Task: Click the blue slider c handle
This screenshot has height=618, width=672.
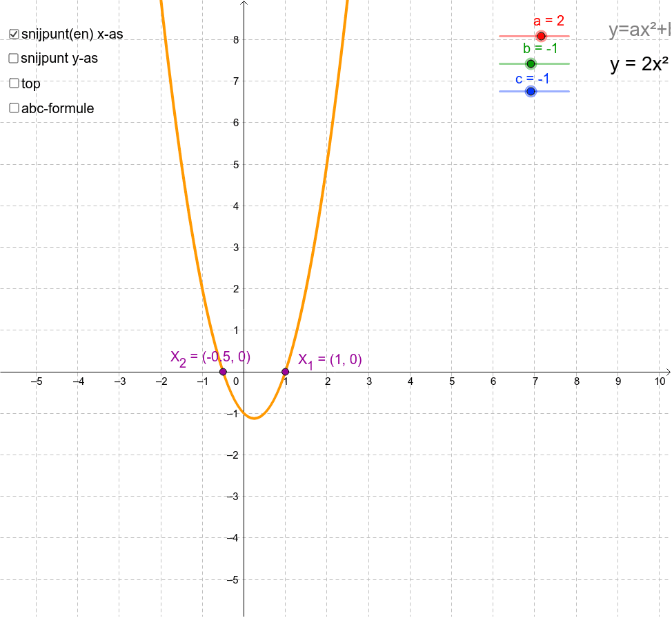Action: tap(531, 91)
